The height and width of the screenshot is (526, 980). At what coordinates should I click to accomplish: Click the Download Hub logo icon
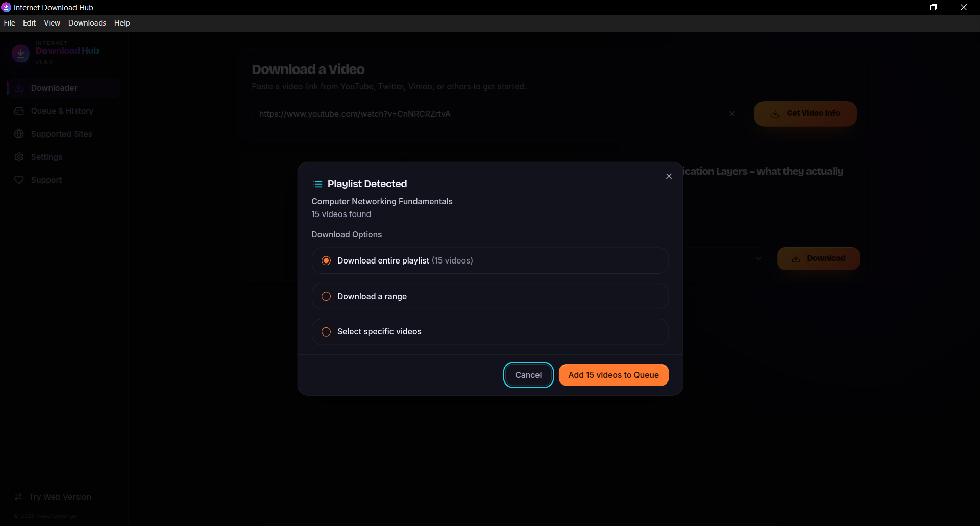click(x=20, y=53)
